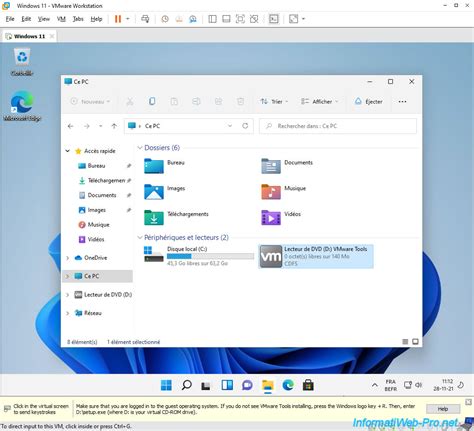Open the Tabs menu
The height and width of the screenshot is (431, 474).
(x=78, y=19)
